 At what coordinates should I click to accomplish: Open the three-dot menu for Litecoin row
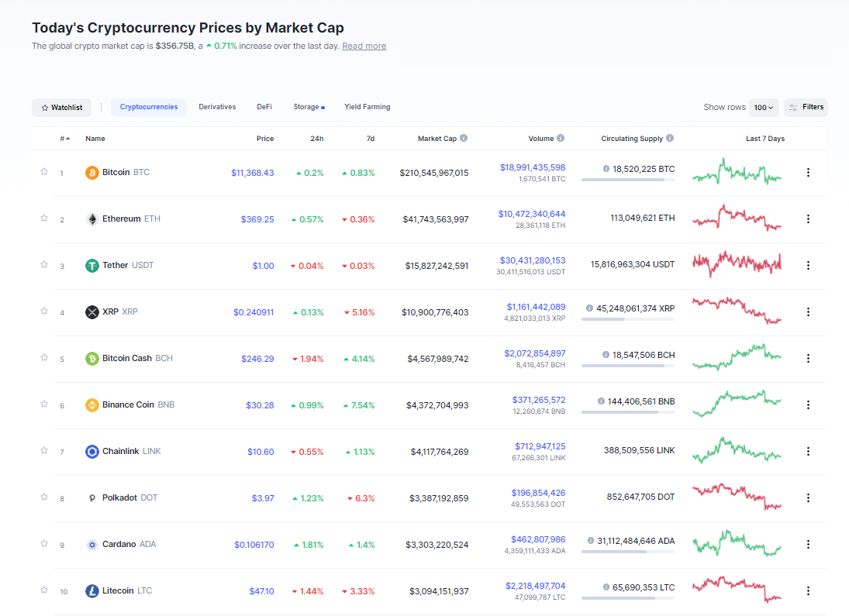tap(808, 591)
